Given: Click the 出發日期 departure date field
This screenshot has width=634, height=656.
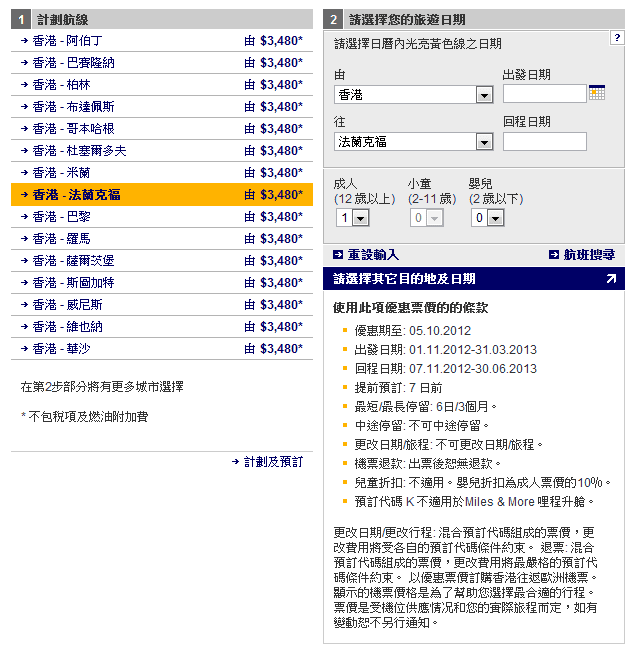Looking at the screenshot, I should pyautogui.click(x=544, y=94).
